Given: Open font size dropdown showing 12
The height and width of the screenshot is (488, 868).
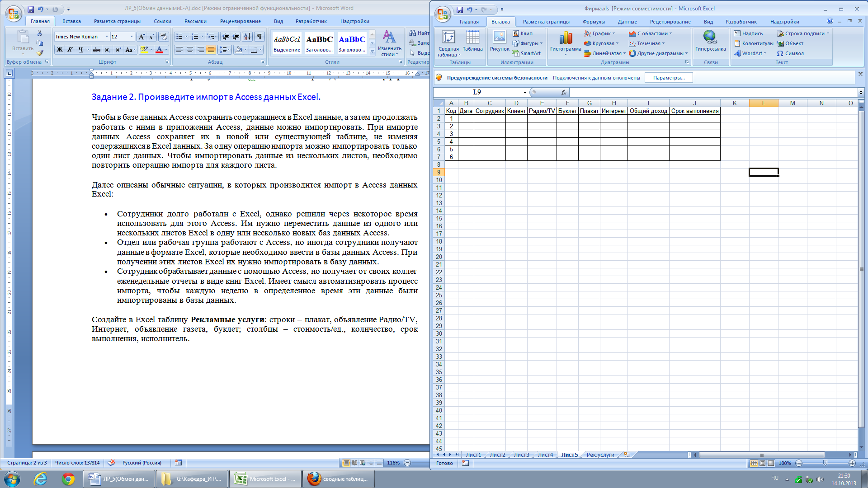Looking at the screenshot, I should [132, 37].
